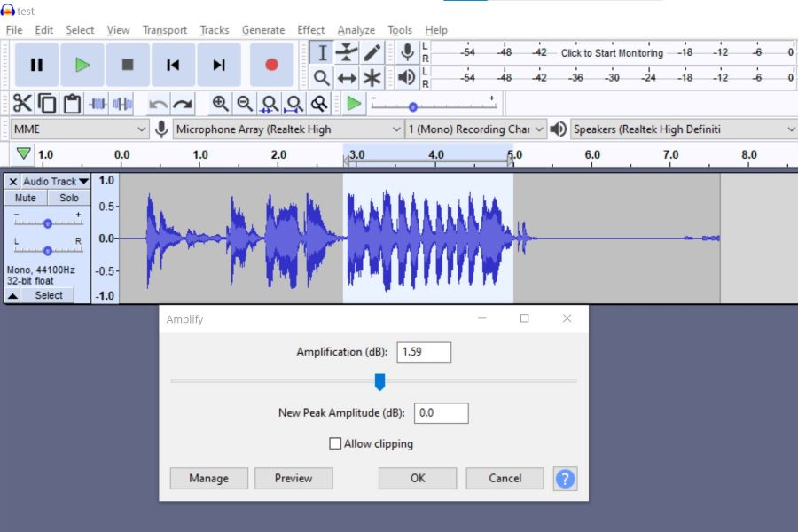The height and width of the screenshot is (532, 798).
Task: Stop playback with the Stop button
Action: pos(128,65)
